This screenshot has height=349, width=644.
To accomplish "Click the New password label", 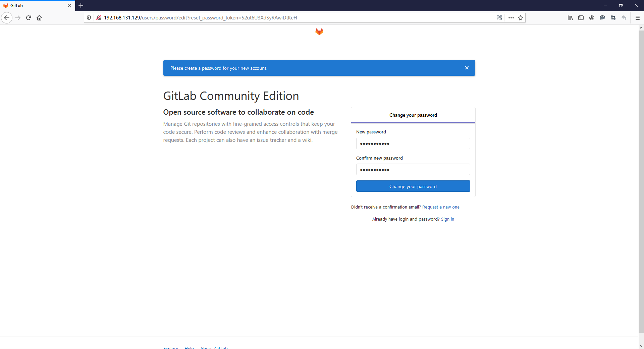I will point(371,132).
